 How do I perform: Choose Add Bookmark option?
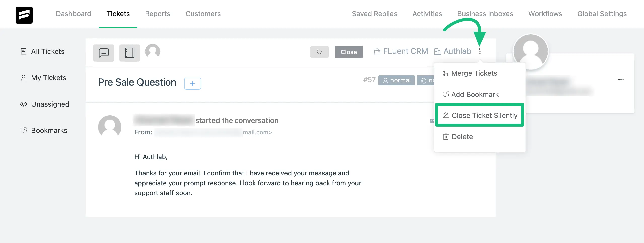471,94
